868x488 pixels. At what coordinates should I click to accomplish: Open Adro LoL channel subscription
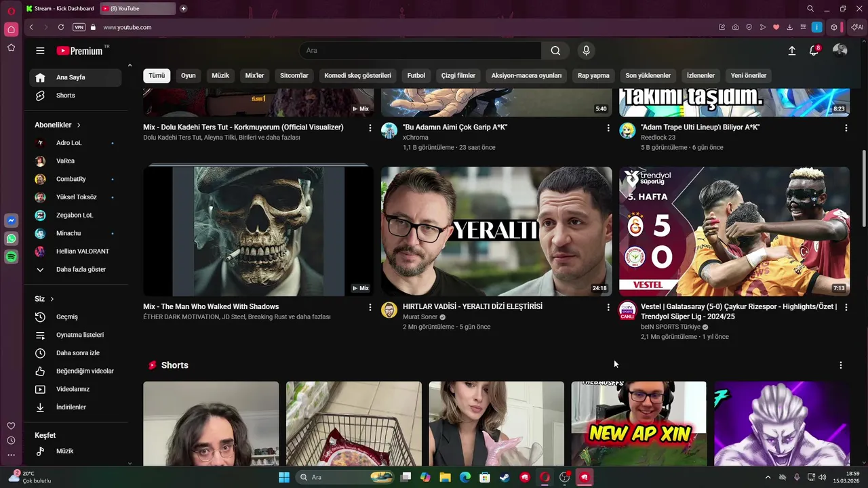click(75, 143)
